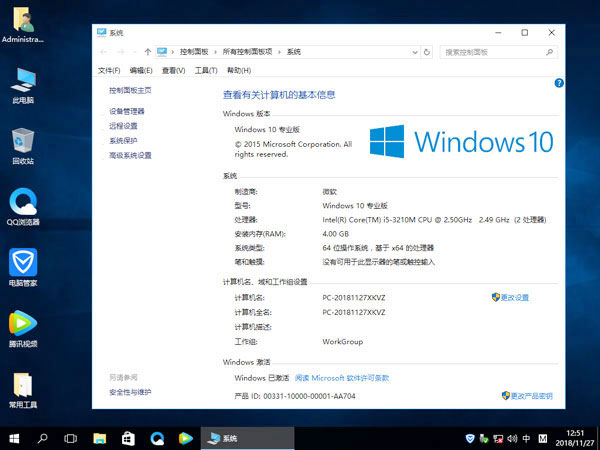Image resolution: width=600 pixels, height=450 pixels.
Task: Launch Tencent Video from taskbar
Action: pyautogui.click(x=186, y=438)
